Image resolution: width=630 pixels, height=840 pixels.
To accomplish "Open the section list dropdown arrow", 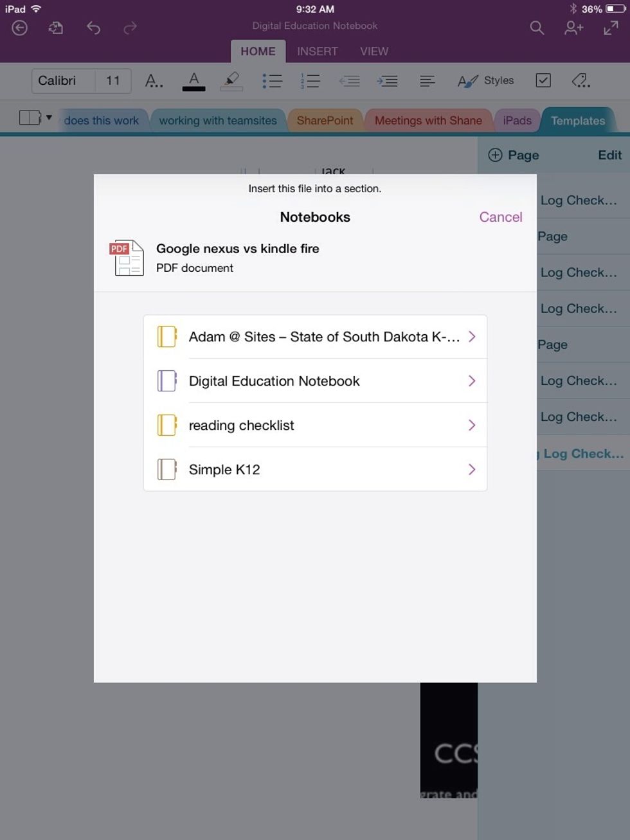I will (49, 118).
